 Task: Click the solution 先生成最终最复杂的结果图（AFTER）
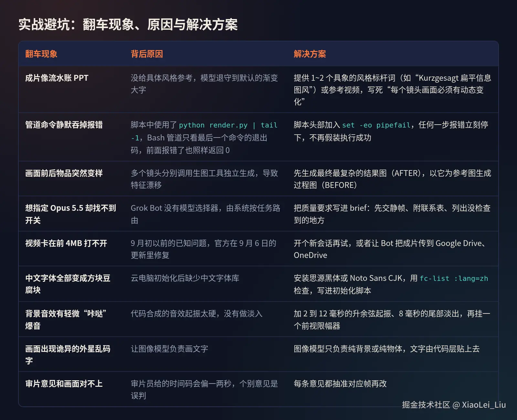pyautogui.click(x=392, y=179)
